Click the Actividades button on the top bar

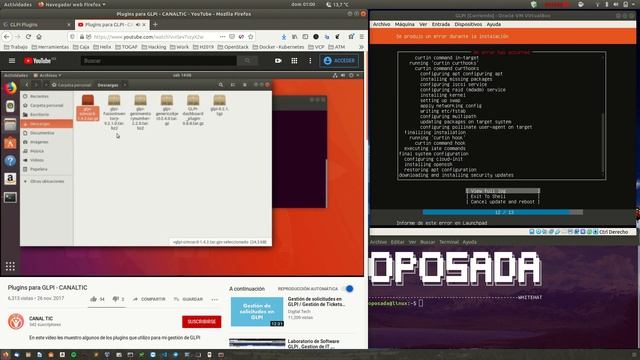pos(18,4)
